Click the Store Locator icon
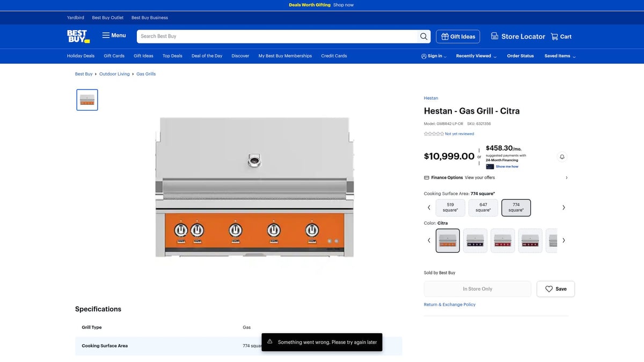The image size is (644, 362). pos(495,36)
